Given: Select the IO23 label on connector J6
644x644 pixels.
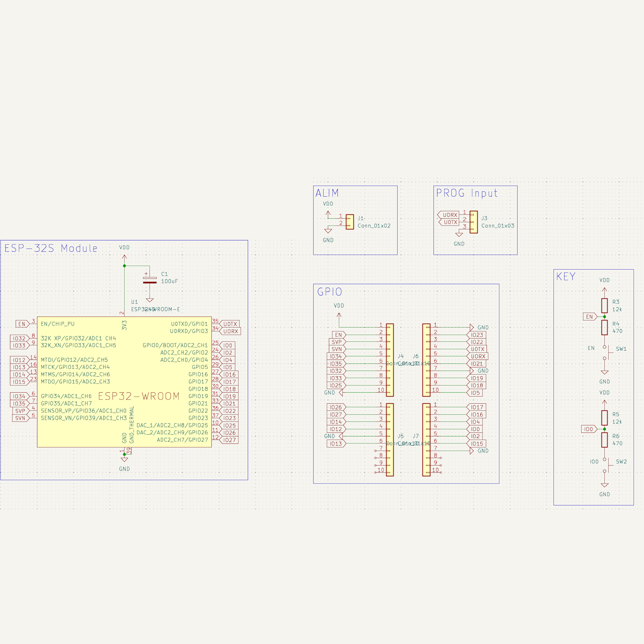Looking at the screenshot, I should pos(476,335).
